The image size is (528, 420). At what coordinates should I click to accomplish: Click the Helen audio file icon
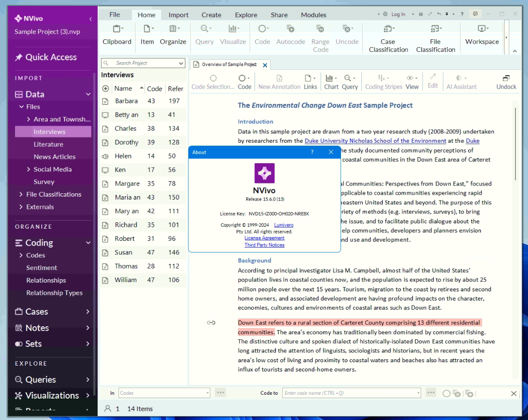click(105, 156)
